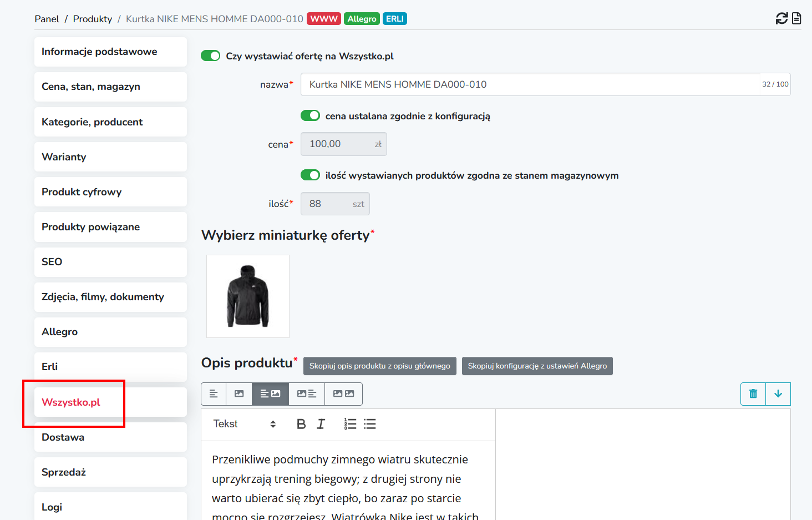
Task: Open 'Cena, stan, magazyn' tab
Action: 110,87
